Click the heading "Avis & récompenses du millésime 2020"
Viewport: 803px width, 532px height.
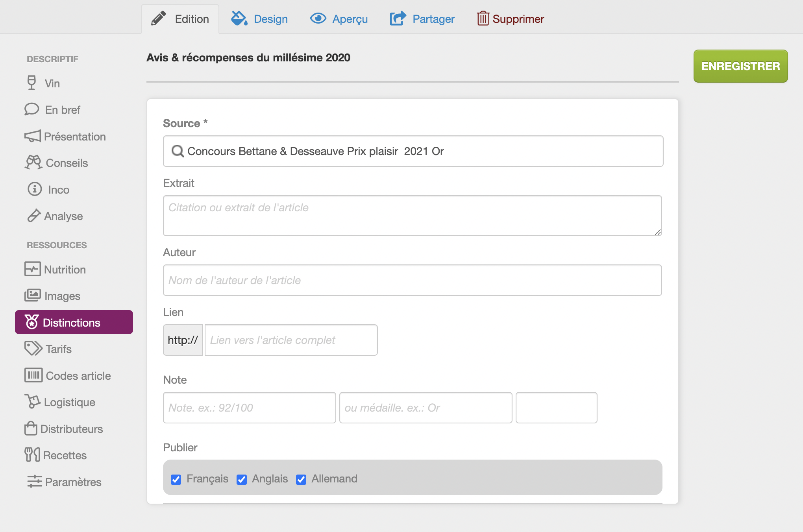pos(248,57)
